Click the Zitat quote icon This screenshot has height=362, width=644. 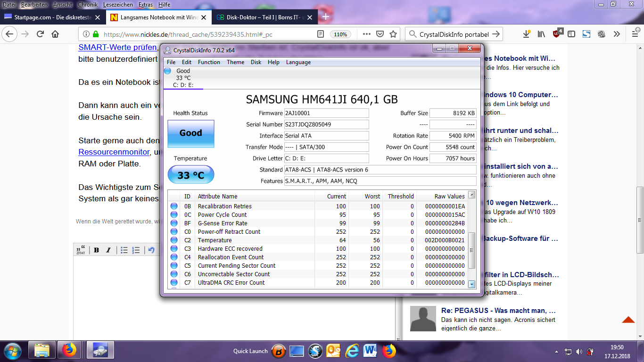tap(81, 250)
